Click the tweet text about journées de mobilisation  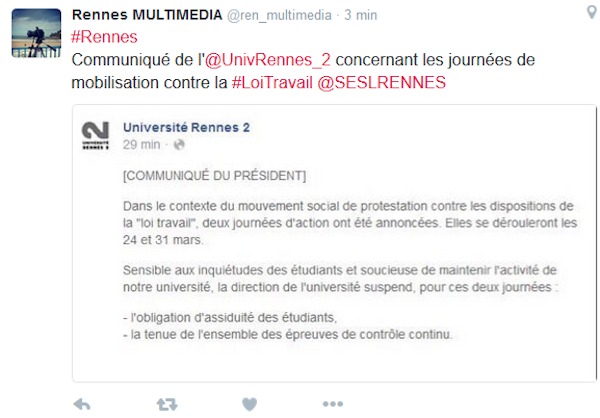(303, 71)
